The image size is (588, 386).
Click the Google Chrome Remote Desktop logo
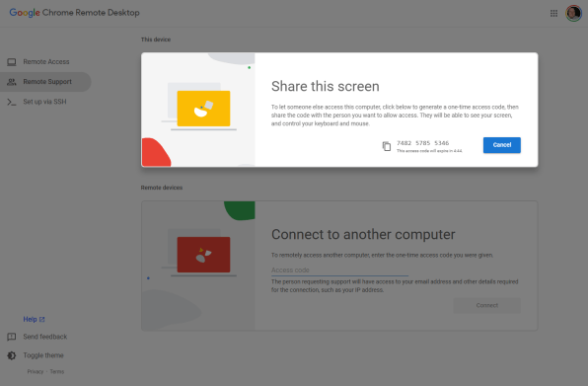[74, 13]
